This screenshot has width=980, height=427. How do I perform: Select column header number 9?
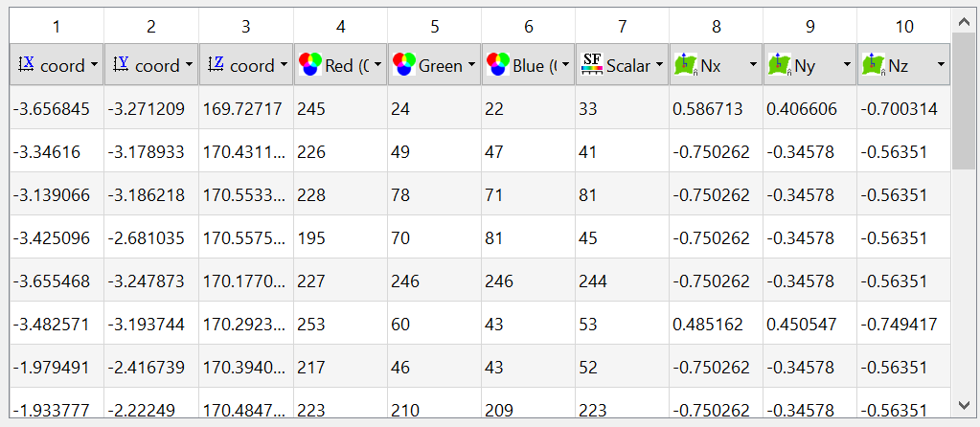click(809, 27)
